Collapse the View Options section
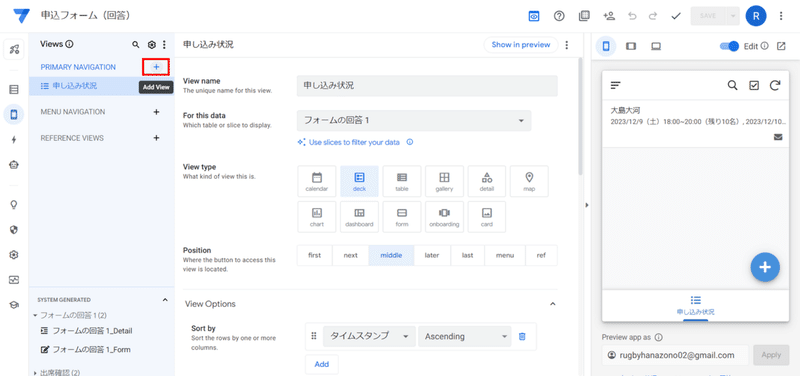The image size is (800, 376). point(552,304)
